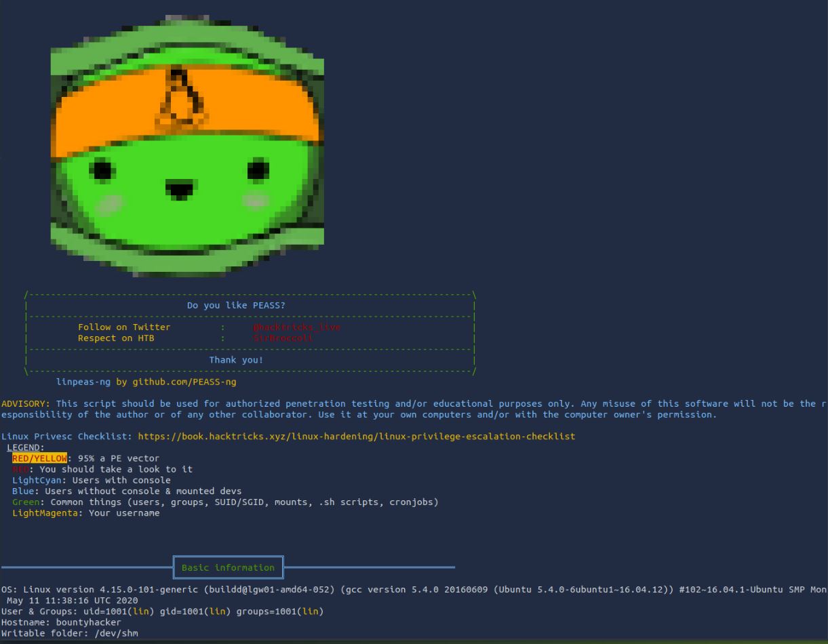Click the 'User & Groups:' label
The image size is (828, 644).
39,611
